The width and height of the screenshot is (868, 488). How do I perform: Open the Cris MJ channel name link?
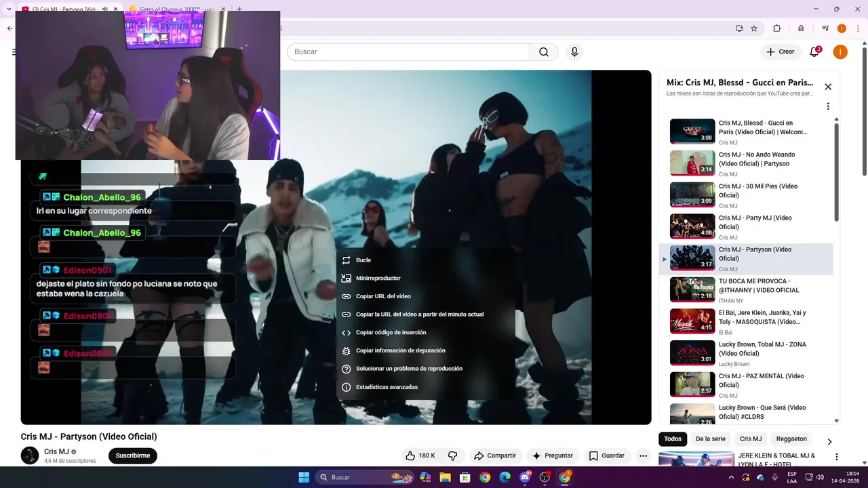point(56,452)
